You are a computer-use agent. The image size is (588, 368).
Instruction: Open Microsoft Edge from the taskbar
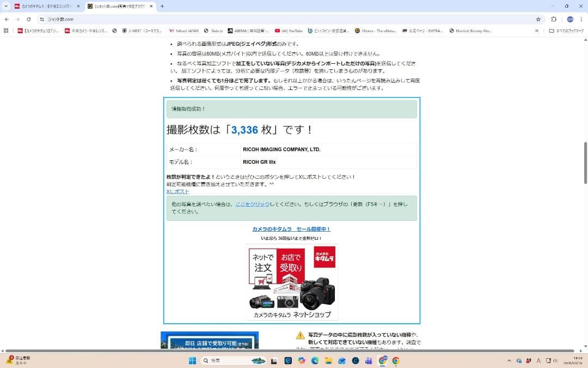pos(315,361)
